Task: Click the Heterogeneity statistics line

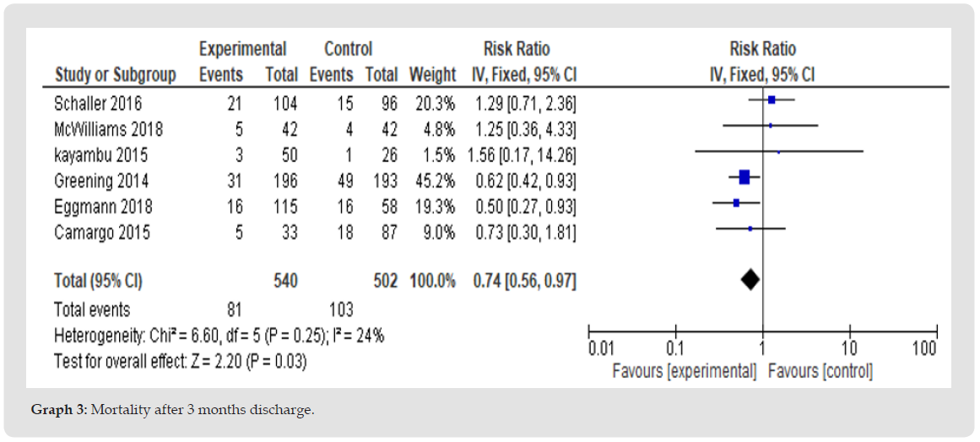Action: coord(219,336)
